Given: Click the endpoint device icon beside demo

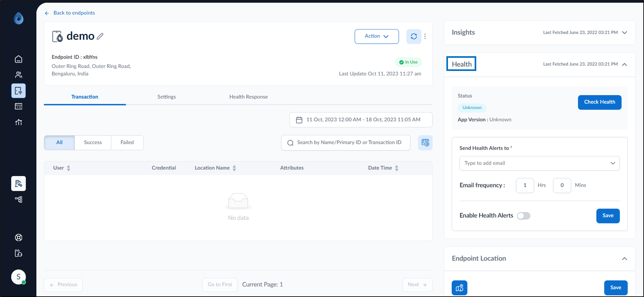Looking at the screenshot, I should [58, 36].
